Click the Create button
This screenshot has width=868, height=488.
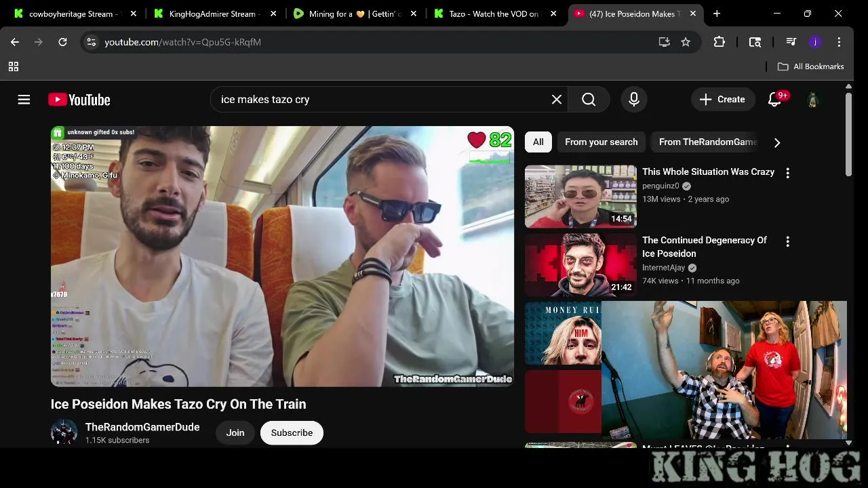[723, 100]
